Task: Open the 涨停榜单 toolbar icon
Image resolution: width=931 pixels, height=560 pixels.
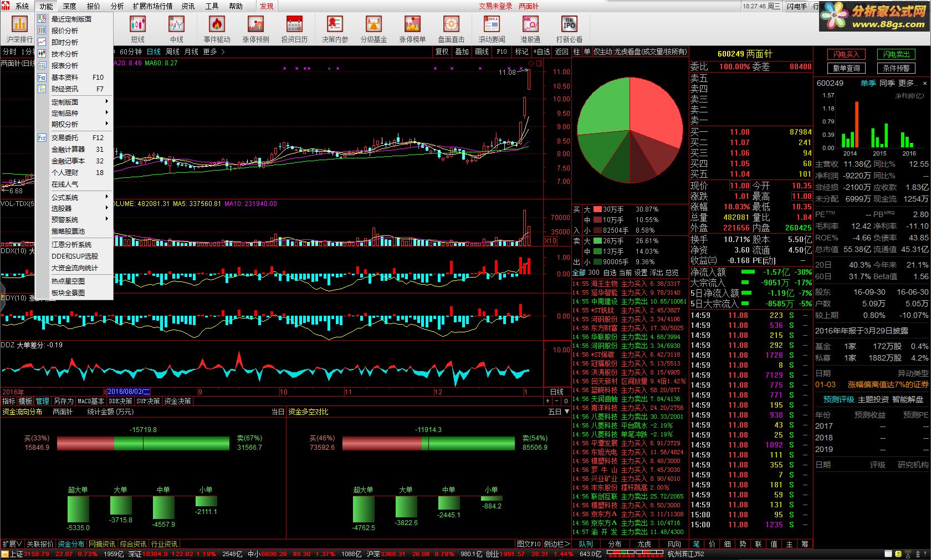Action: tap(412, 29)
